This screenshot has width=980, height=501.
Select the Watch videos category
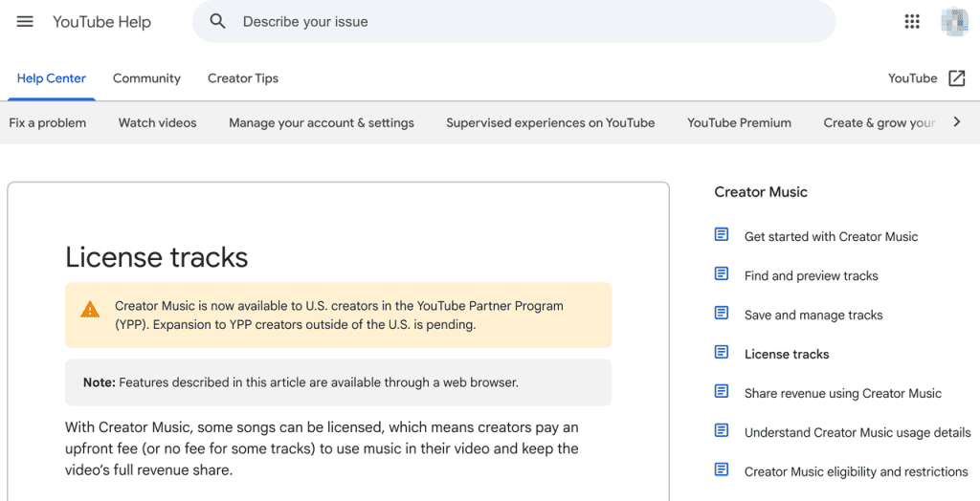pyautogui.click(x=158, y=122)
